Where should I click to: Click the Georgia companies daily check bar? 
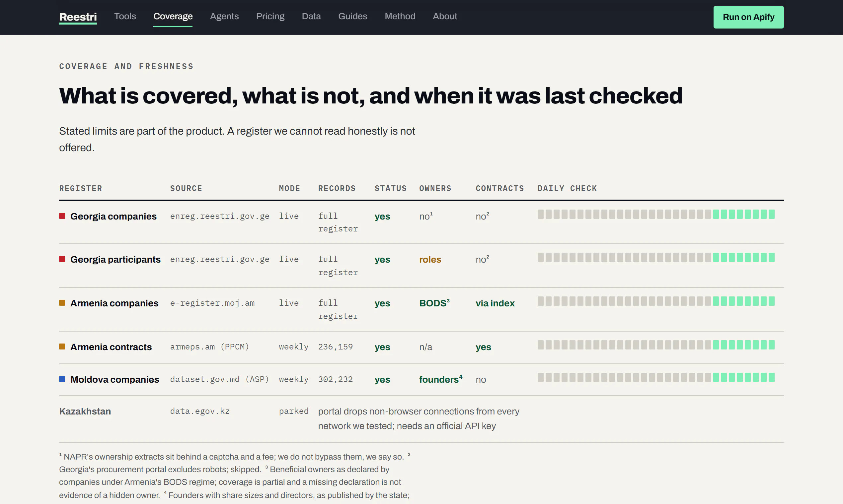coord(656,214)
